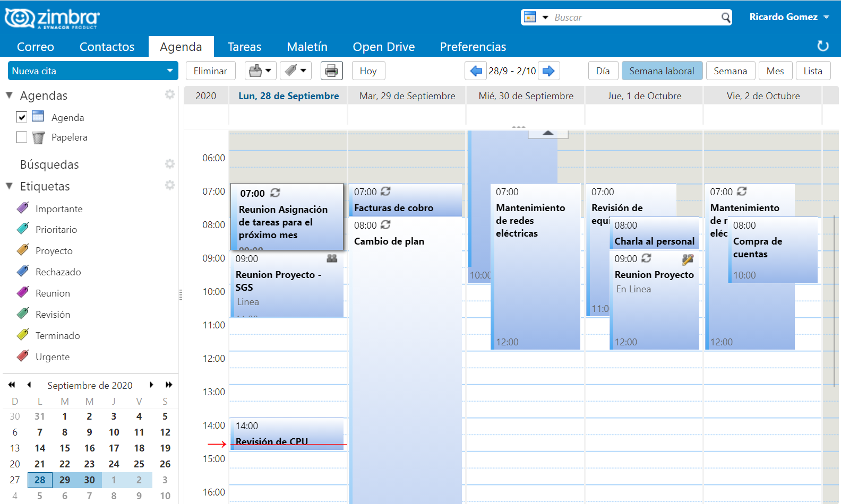Screen dimensions: 841x504
Task: Collapse the Agendas section
Action: click(x=9, y=95)
